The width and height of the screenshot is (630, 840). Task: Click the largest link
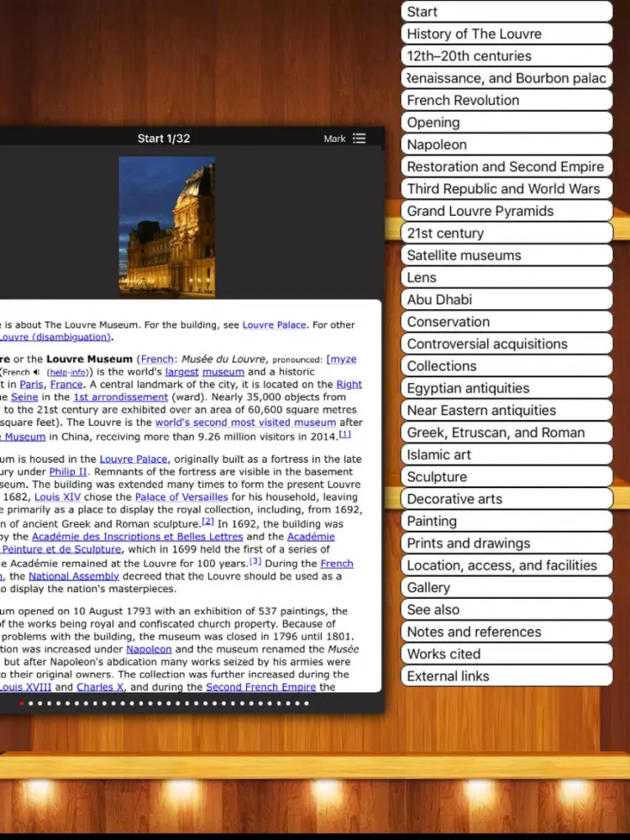coord(181,372)
